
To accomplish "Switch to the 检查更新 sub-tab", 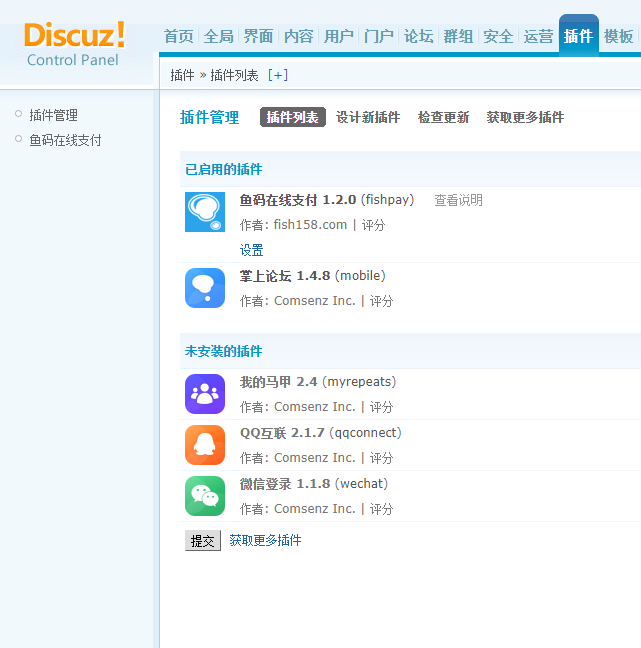I will click(x=443, y=117).
